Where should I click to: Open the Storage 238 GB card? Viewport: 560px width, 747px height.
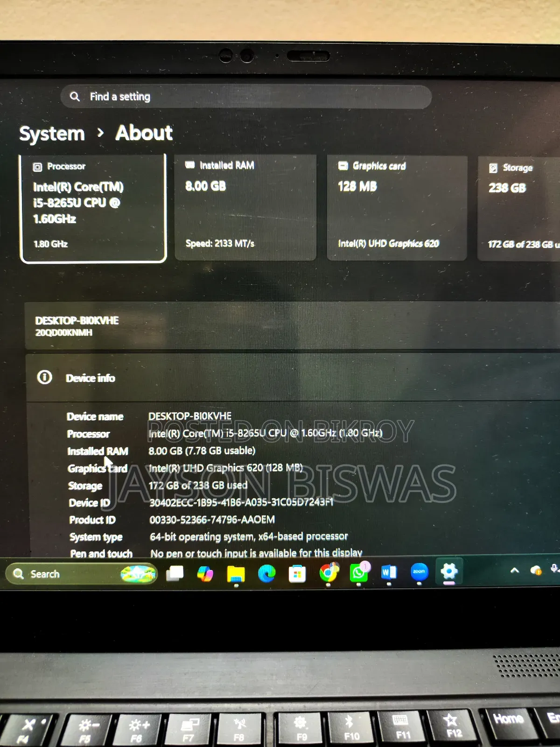519,209
